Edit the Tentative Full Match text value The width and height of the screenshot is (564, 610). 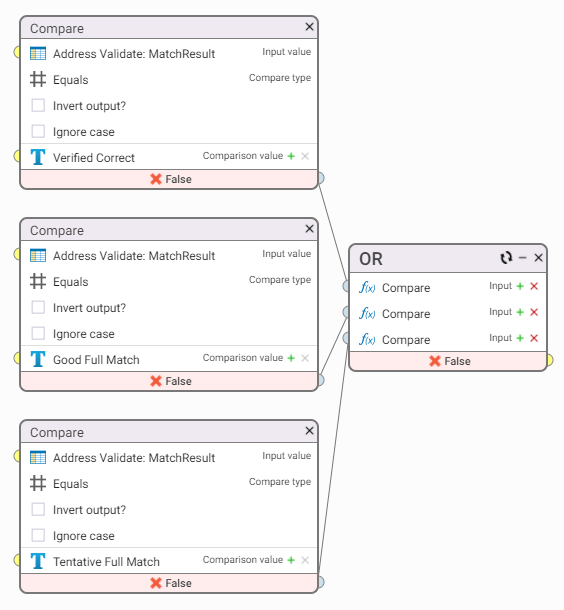pyautogui.click(x=106, y=562)
